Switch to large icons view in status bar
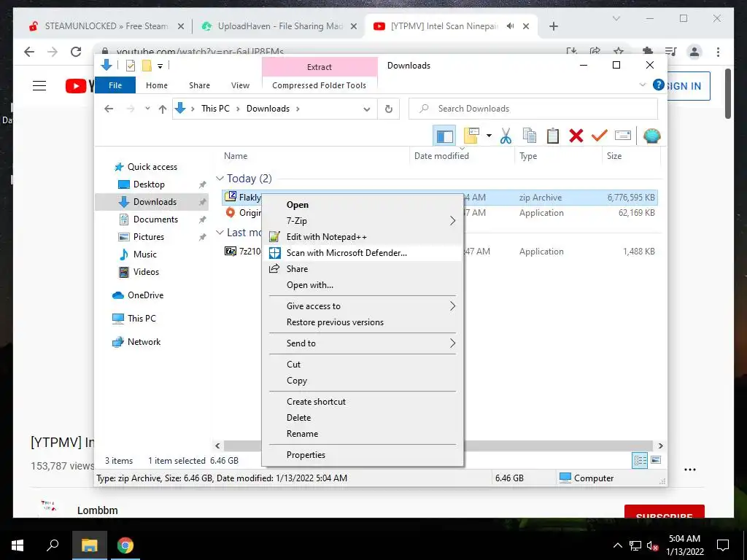Viewport: 747px width, 560px height. pos(656,461)
